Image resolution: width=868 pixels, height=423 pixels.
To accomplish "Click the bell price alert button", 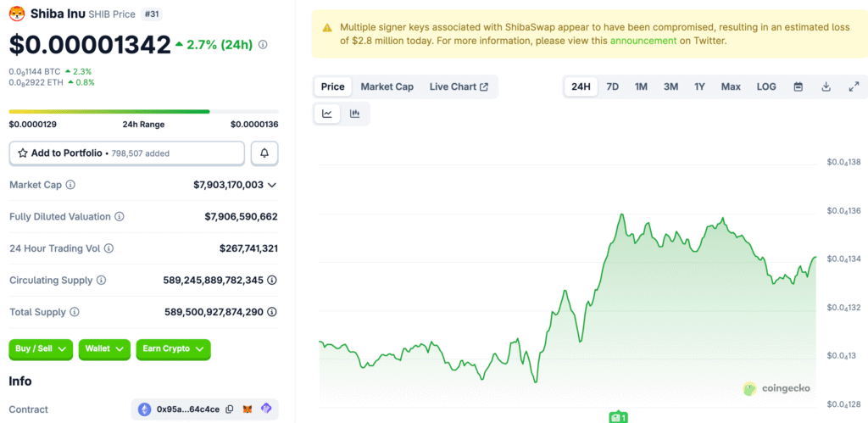I will (x=264, y=153).
